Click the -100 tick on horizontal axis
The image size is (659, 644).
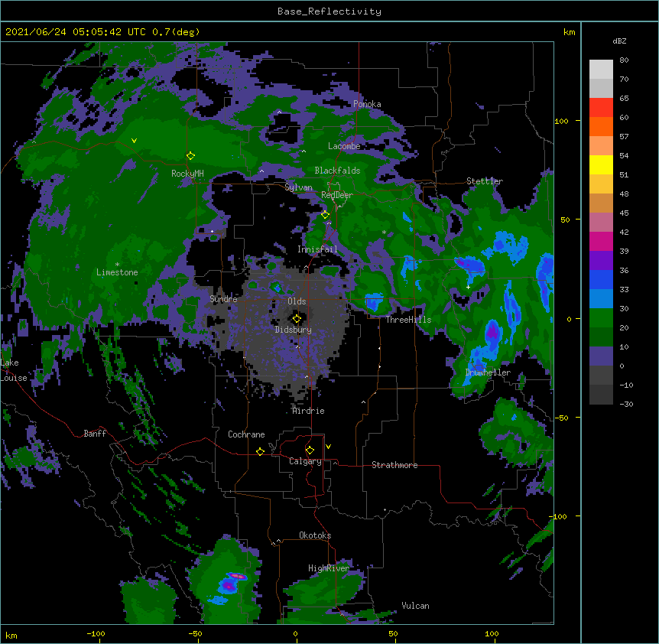96,634
